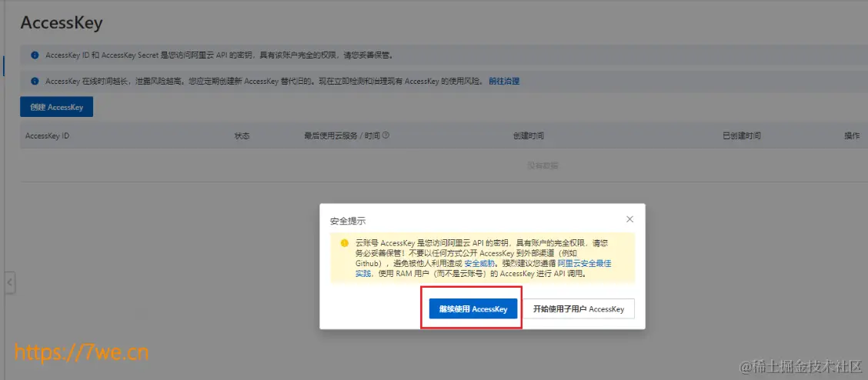Open the 前往治理 link
Image resolution: width=868 pixels, height=380 pixels.
pyautogui.click(x=504, y=82)
